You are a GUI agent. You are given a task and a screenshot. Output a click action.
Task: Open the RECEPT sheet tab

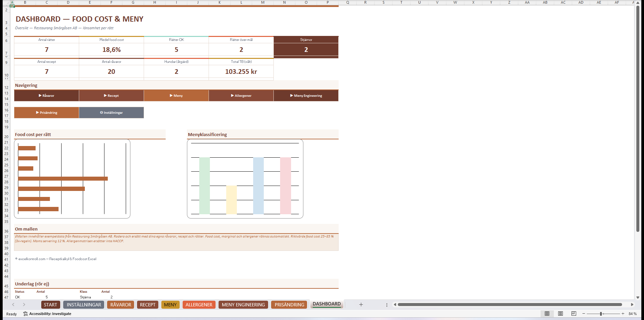click(148, 305)
